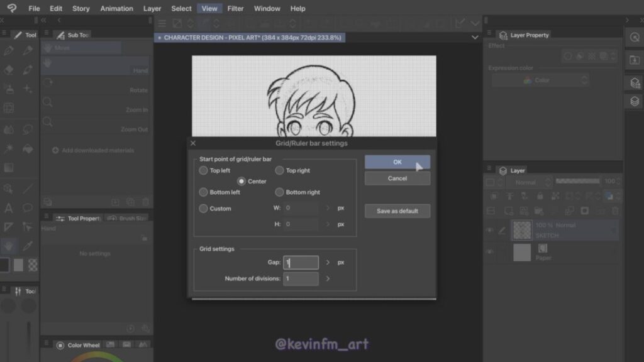Select the Lasso selection tool

point(28,129)
